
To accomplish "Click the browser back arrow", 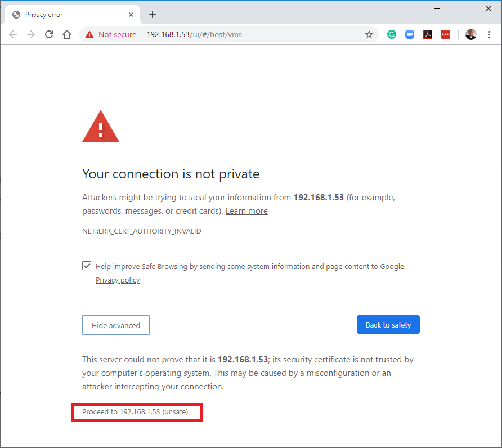I will [13, 34].
